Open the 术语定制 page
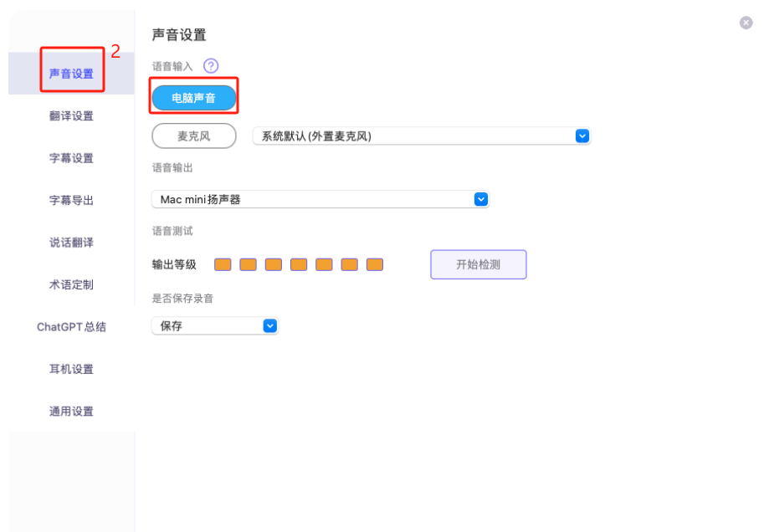The height and width of the screenshot is (532, 774). point(71,285)
